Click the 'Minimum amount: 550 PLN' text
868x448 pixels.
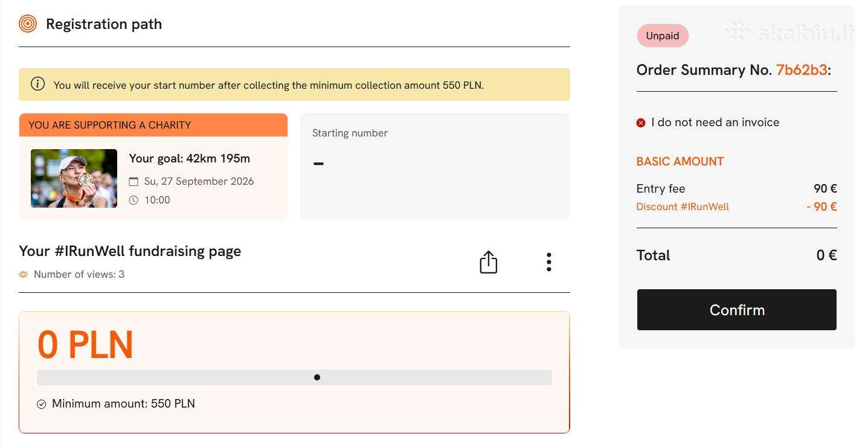[x=123, y=404]
